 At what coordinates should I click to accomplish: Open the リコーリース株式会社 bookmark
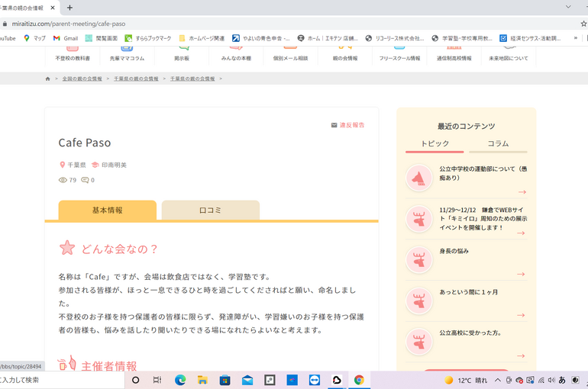pyautogui.click(x=395, y=38)
